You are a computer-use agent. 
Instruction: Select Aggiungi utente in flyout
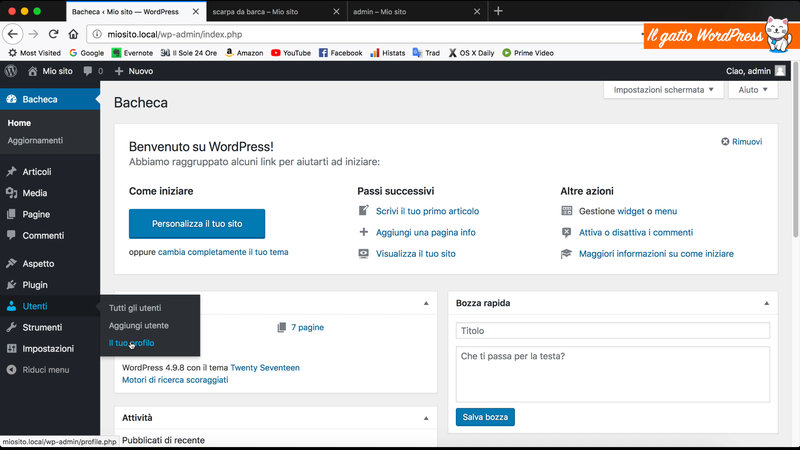click(x=139, y=325)
